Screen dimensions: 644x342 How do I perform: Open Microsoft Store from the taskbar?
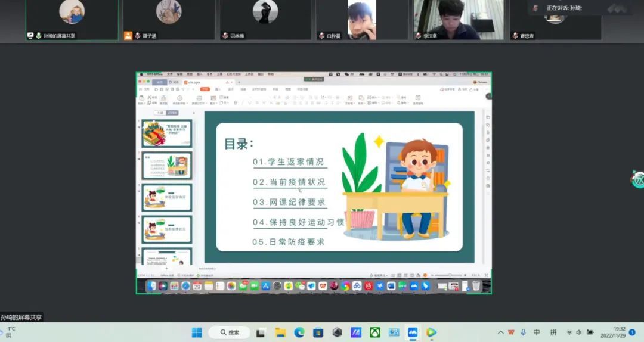click(318, 332)
